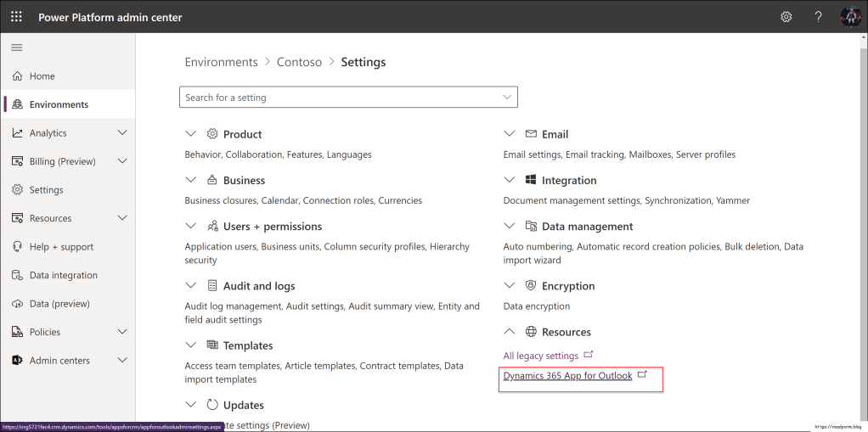Collapse the Resources section chevron

(509, 332)
